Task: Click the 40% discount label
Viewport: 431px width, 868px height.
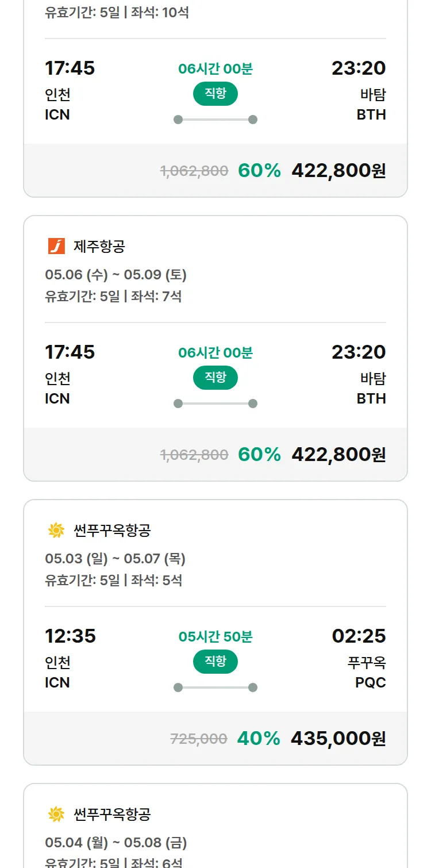Action: (259, 738)
